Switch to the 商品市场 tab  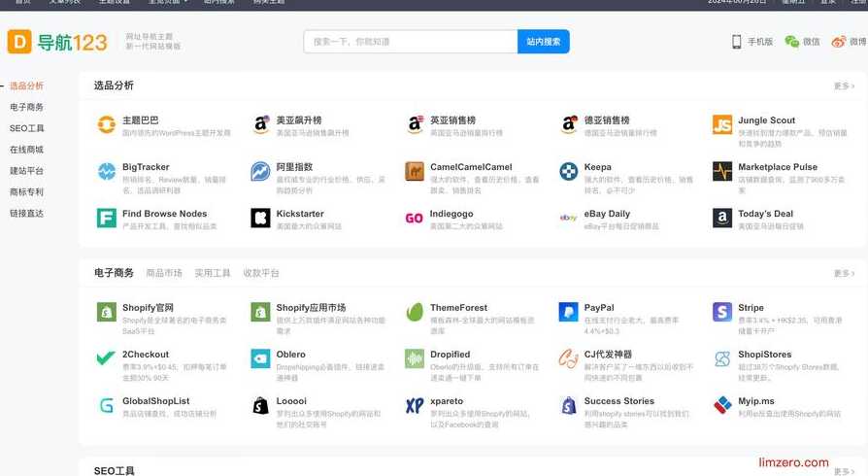[x=164, y=273]
